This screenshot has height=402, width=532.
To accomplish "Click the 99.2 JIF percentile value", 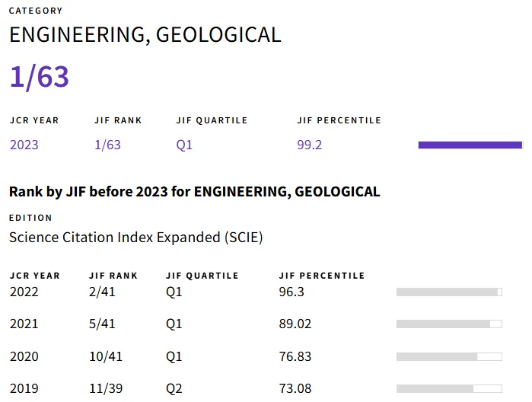I will tap(310, 145).
